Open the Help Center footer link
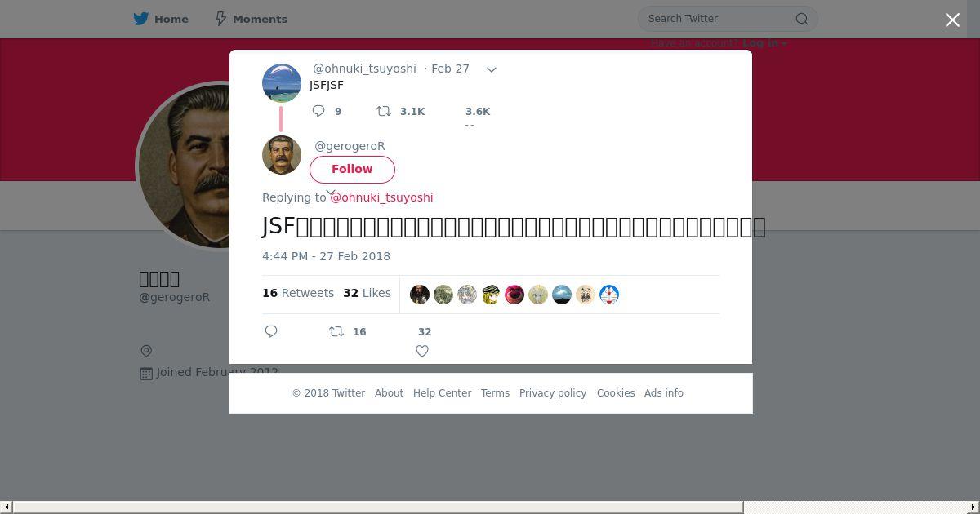The width and height of the screenshot is (980, 514). (442, 393)
